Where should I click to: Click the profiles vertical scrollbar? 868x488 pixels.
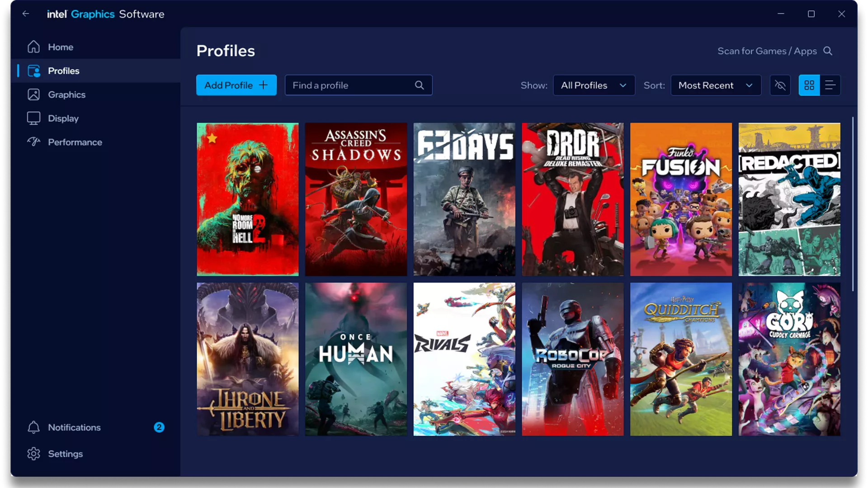(x=853, y=203)
